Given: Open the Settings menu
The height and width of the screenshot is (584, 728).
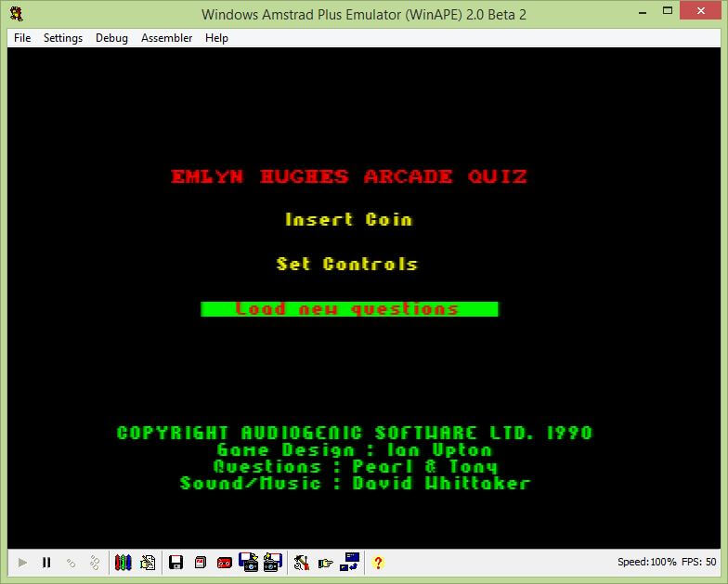Looking at the screenshot, I should pyautogui.click(x=63, y=38).
